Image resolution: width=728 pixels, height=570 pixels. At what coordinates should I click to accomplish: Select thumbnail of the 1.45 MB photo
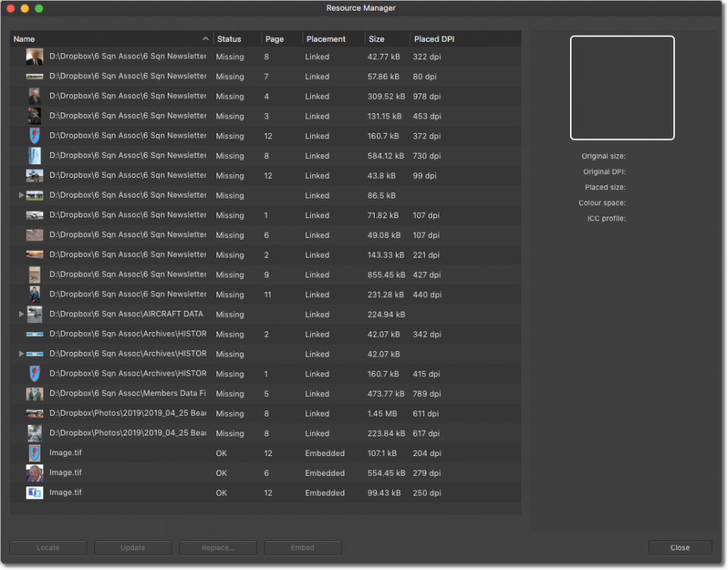(x=34, y=413)
